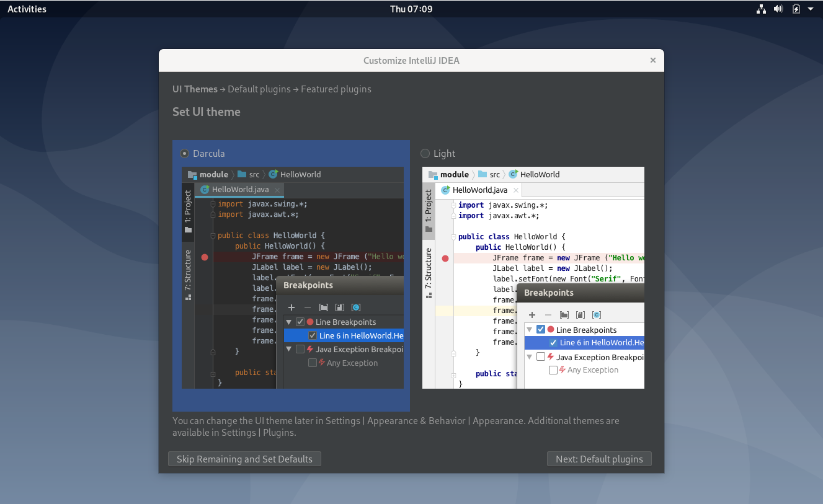Click the Featured plugins breadcrumb step
Image resolution: width=823 pixels, height=504 pixels.
click(x=336, y=89)
